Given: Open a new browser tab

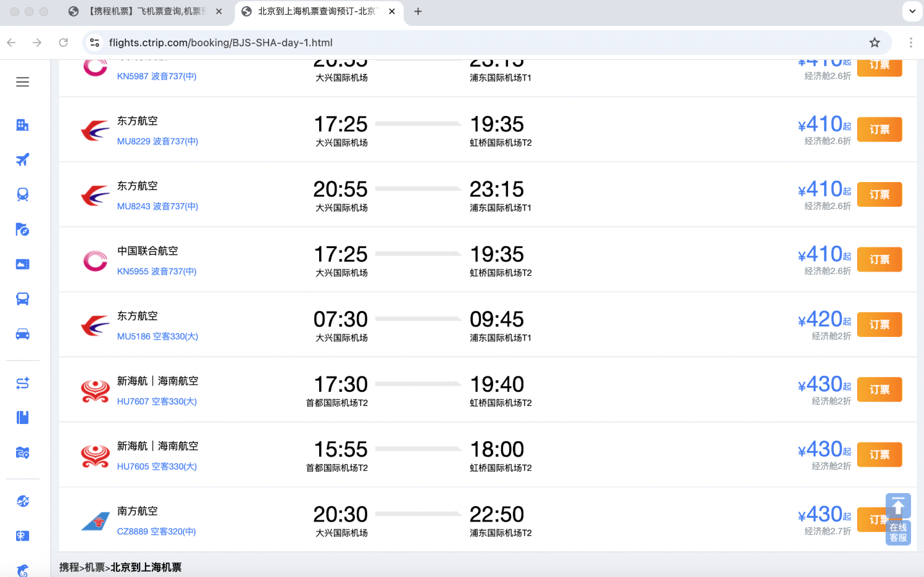Looking at the screenshot, I should point(418,11).
